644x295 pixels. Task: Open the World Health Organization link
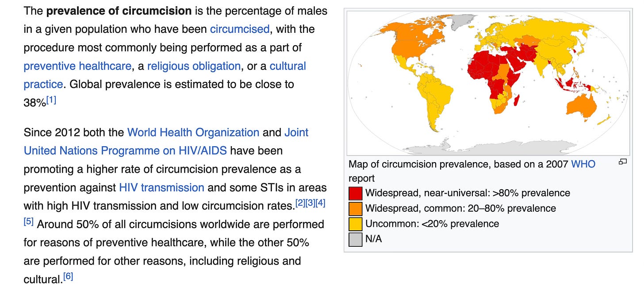click(193, 132)
